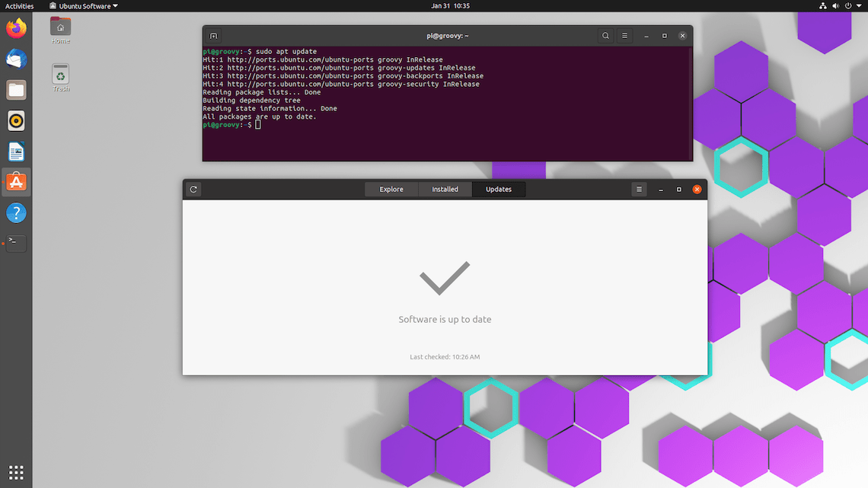The width and height of the screenshot is (868, 488).
Task: Select Ubuntu Software icon in dock
Action: (16, 182)
